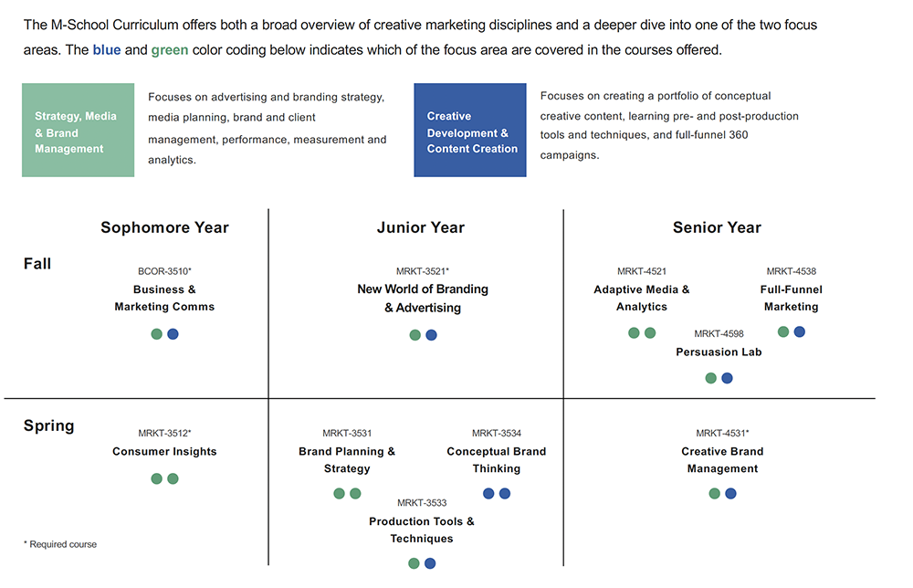
Task: Click the first green dot under Consumer Insights
Action: pos(157,478)
